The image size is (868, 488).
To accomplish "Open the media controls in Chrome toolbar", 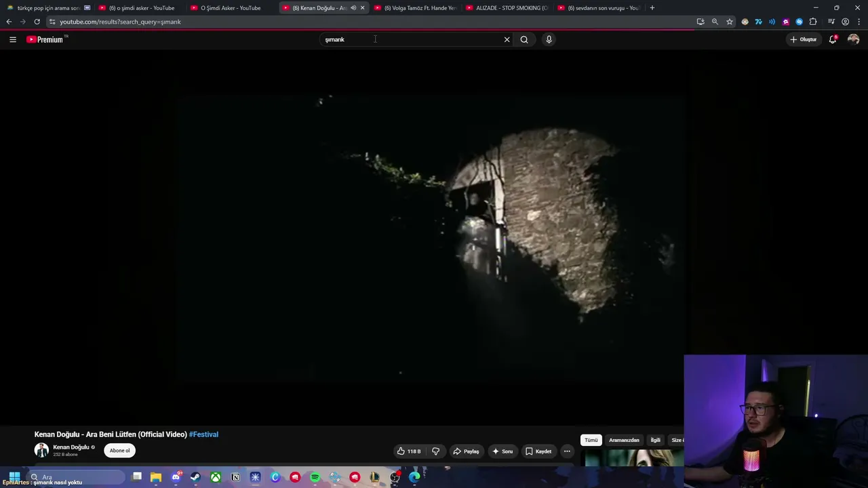I will (x=831, y=22).
